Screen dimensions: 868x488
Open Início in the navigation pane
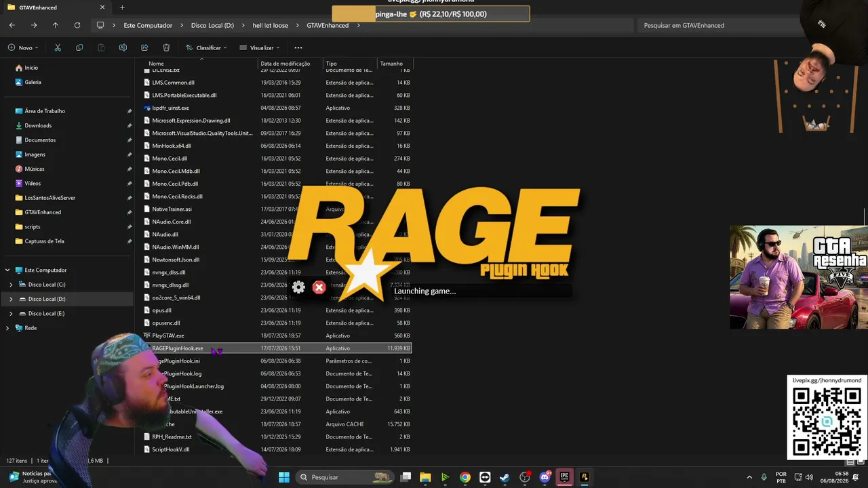31,68
